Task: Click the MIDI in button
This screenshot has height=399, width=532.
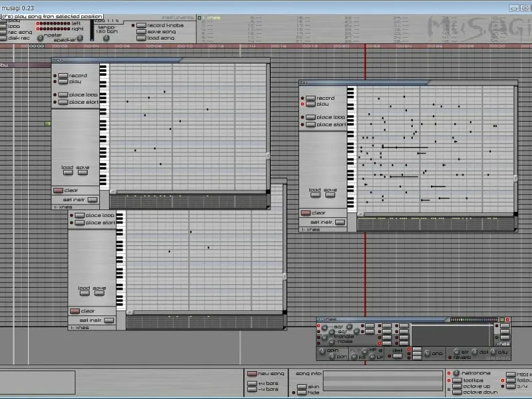Action: pos(511,374)
